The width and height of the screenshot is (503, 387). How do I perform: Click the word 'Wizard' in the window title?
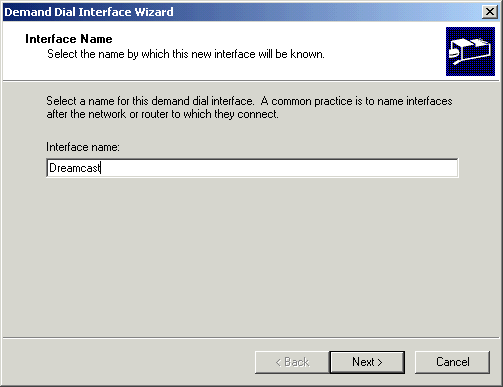(154, 12)
